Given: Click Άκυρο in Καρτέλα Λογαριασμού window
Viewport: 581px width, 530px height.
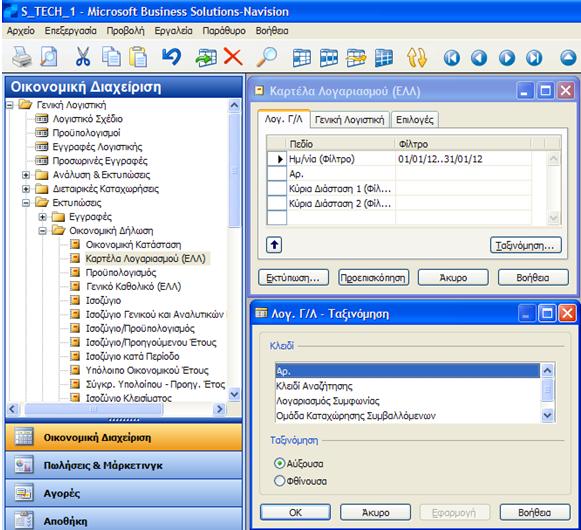Looking at the screenshot, I should click(x=453, y=278).
